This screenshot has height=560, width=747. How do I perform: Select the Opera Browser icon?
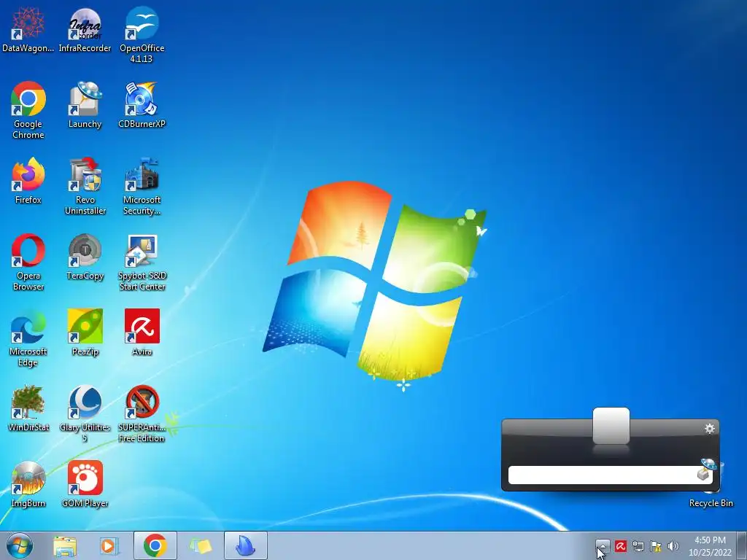click(28, 262)
